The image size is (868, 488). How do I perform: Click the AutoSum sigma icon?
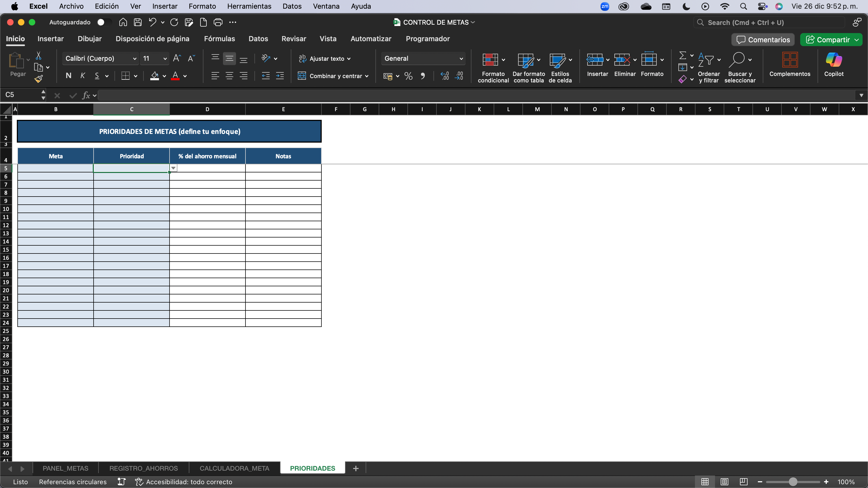tap(682, 55)
